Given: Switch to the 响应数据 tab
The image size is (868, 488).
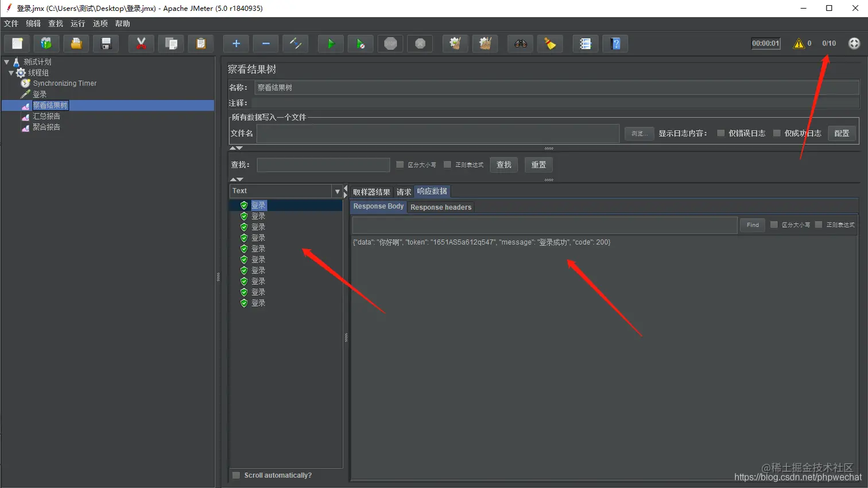Looking at the screenshot, I should pos(432,191).
